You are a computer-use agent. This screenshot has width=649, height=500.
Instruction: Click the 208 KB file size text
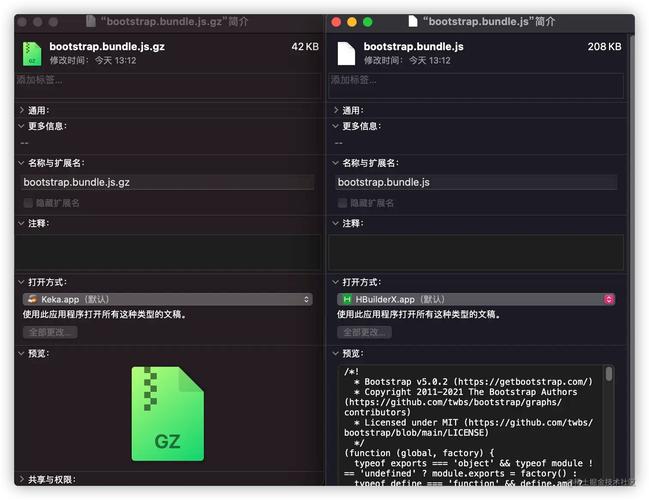(x=604, y=47)
